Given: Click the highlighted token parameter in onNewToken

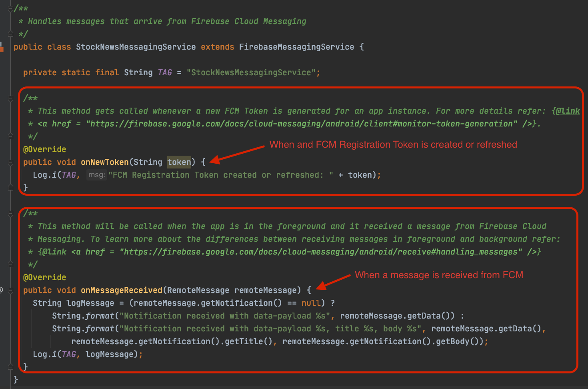Looking at the screenshot, I should click(x=179, y=162).
